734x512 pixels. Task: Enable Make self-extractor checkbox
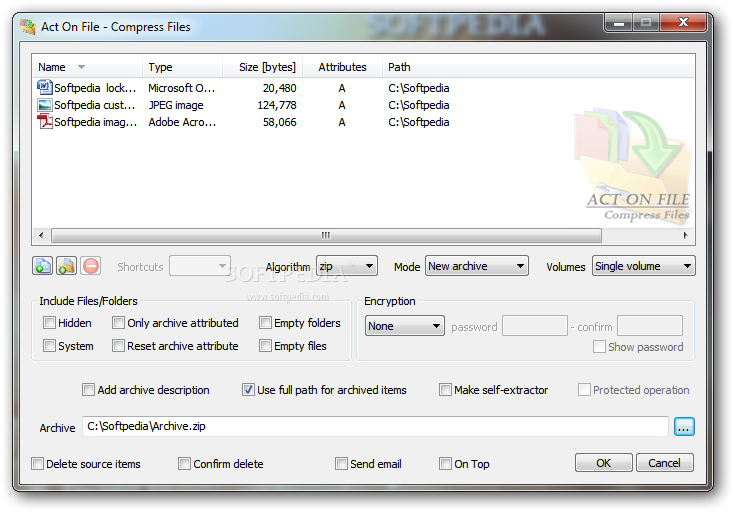point(445,389)
